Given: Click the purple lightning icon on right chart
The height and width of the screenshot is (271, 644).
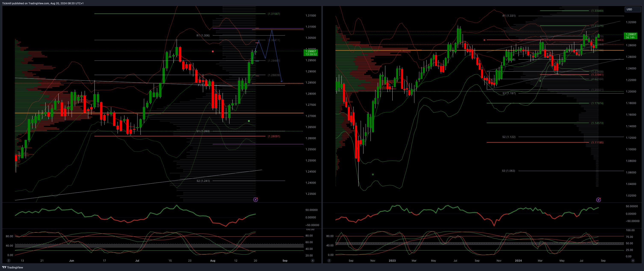Looking at the screenshot, I should click(x=598, y=200).
